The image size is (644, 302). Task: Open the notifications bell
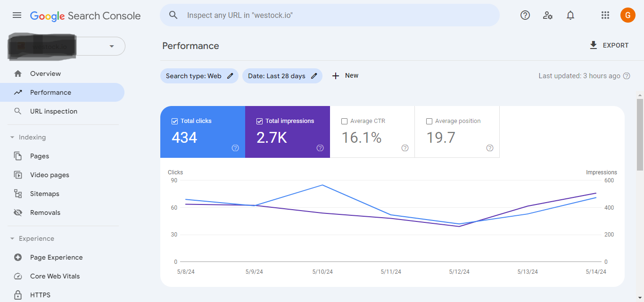[x=570, y=15]
